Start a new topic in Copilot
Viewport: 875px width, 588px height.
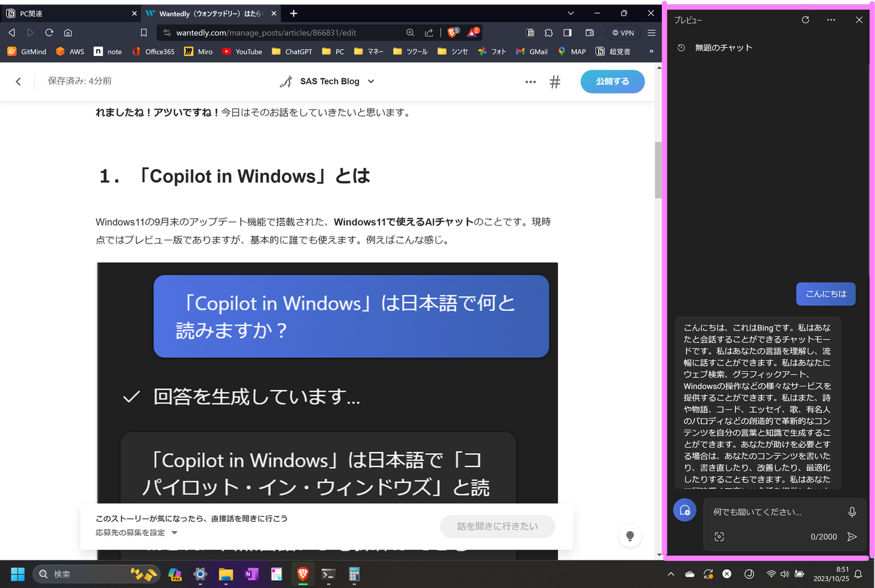(x=685, y=510)
